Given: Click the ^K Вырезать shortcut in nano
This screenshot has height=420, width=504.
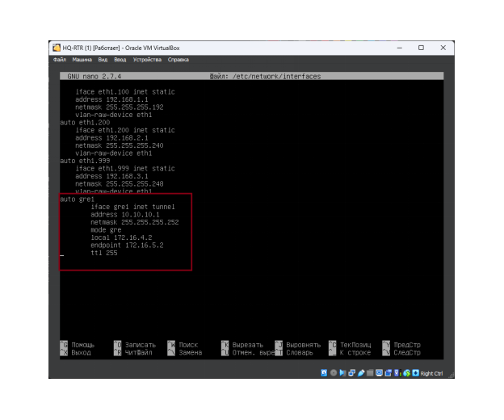Looking at the screenshot, I should click(242, 345).
